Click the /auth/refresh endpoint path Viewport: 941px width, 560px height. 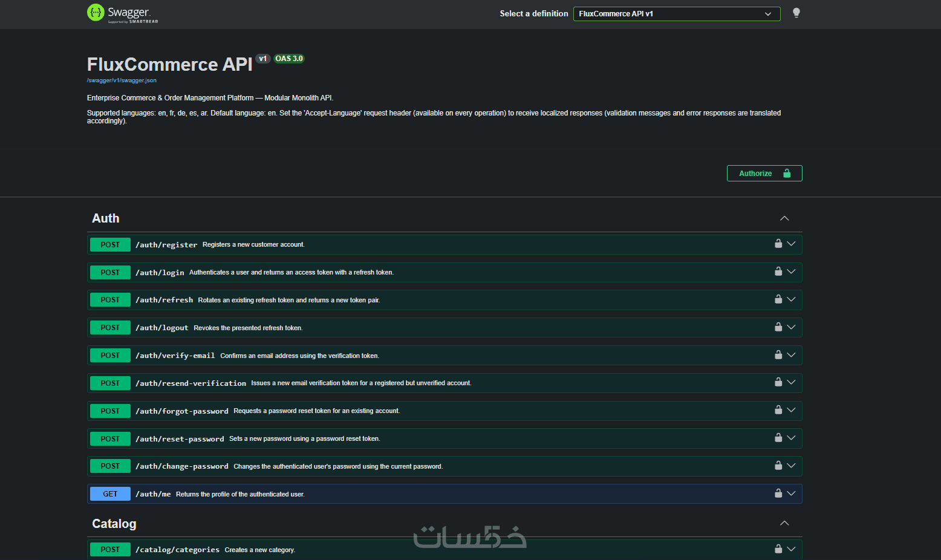coord(164,300)
